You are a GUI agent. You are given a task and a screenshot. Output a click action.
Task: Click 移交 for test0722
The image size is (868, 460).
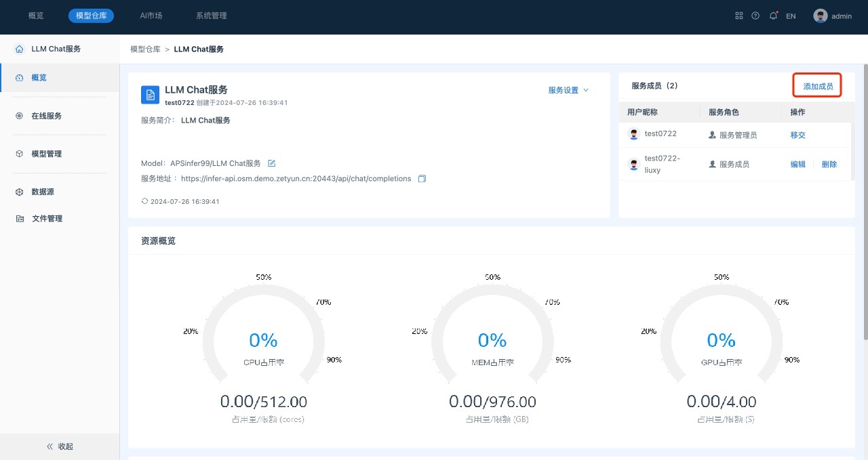(797, 135)
